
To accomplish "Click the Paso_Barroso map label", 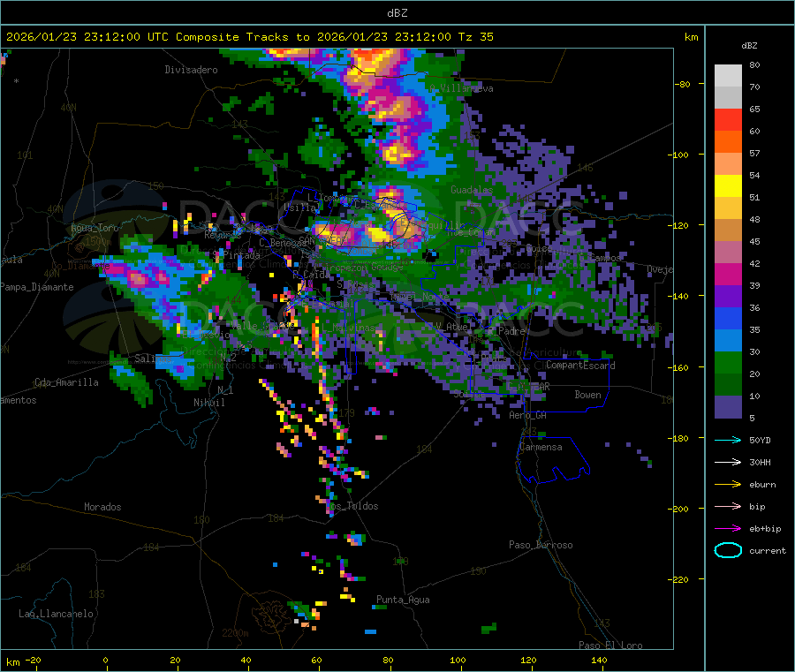I will 541,546.
